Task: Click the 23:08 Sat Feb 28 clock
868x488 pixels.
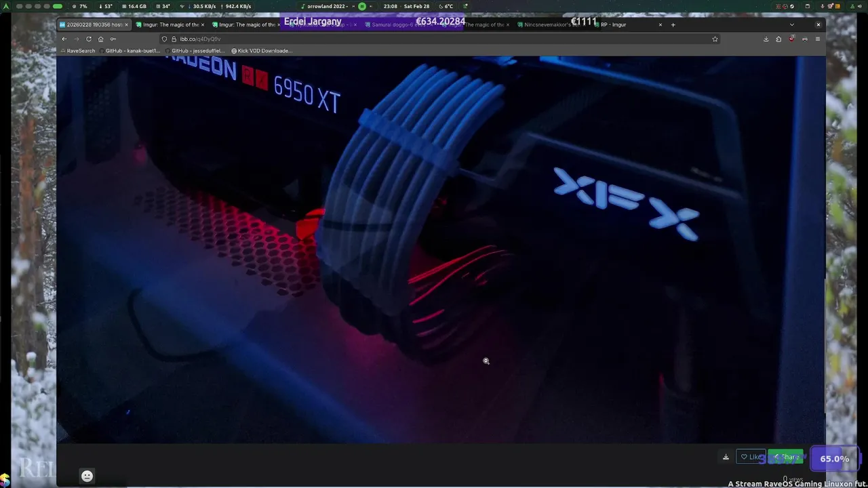Action: pyautogui.click(x=406, y=6)
